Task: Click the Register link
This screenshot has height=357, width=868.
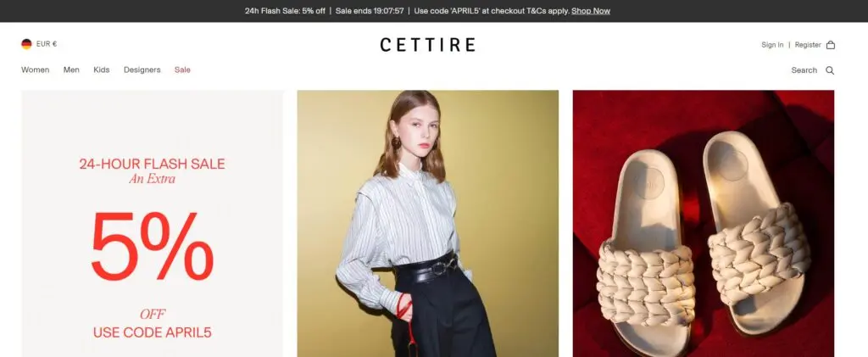Action: 808,45
